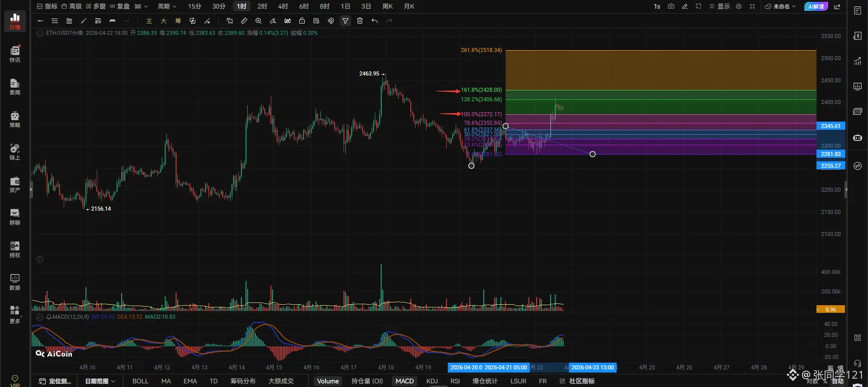
Task: Open the 更多 more sidebar item
Action: 15,315
